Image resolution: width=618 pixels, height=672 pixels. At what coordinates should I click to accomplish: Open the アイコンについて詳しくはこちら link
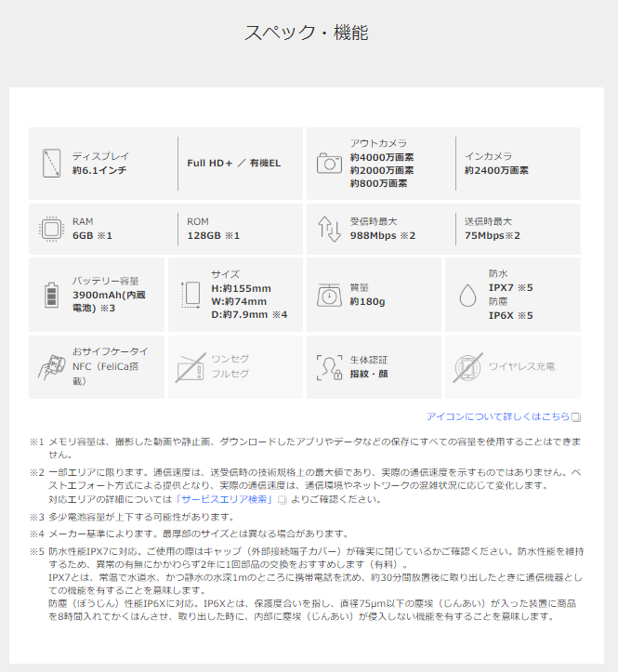[x=498, y=416]
